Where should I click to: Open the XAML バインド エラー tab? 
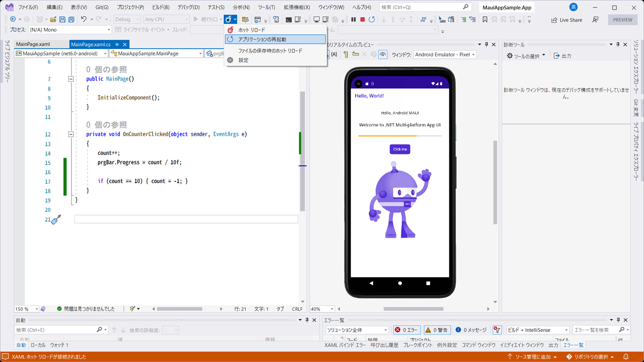(x=345, y=345)
